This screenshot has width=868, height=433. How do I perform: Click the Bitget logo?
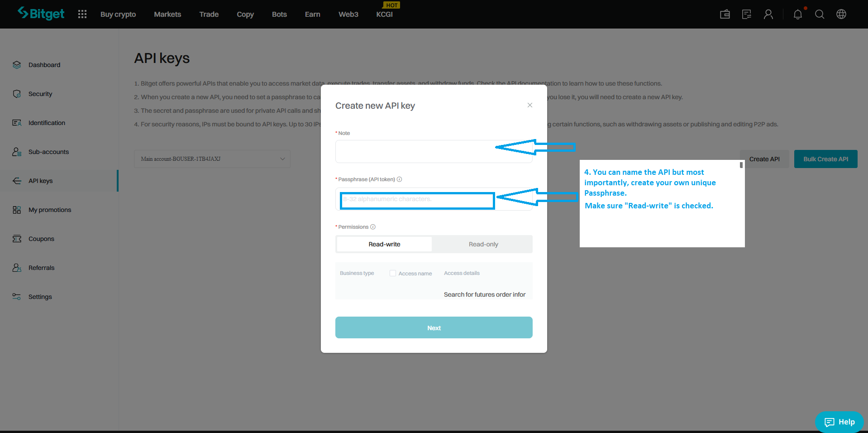(x=41, y=14)
